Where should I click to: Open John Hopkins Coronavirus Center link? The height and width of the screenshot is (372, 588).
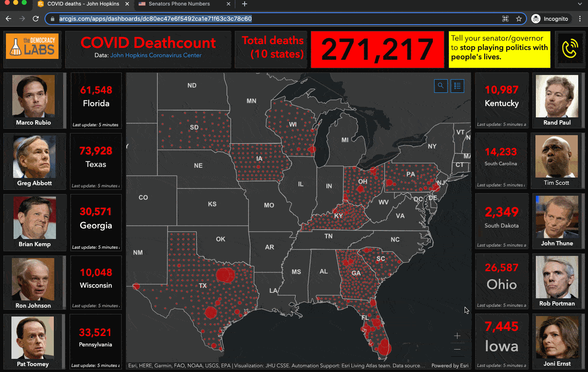[x=156, y=55]
